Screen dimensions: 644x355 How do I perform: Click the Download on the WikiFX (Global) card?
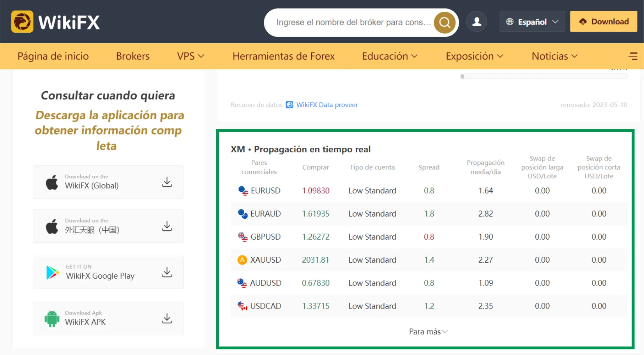108,182
